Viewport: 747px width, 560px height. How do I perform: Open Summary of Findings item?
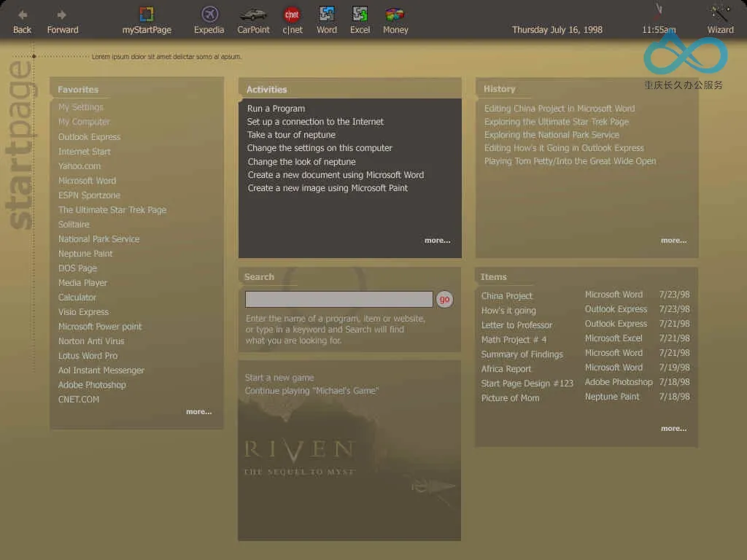pyautogui.click(x=522, y=354)
